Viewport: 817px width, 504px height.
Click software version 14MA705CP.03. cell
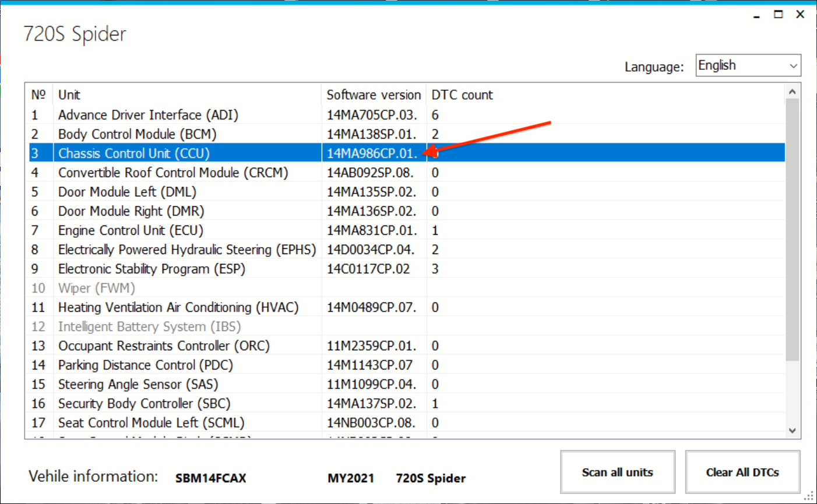pos(372,115)
